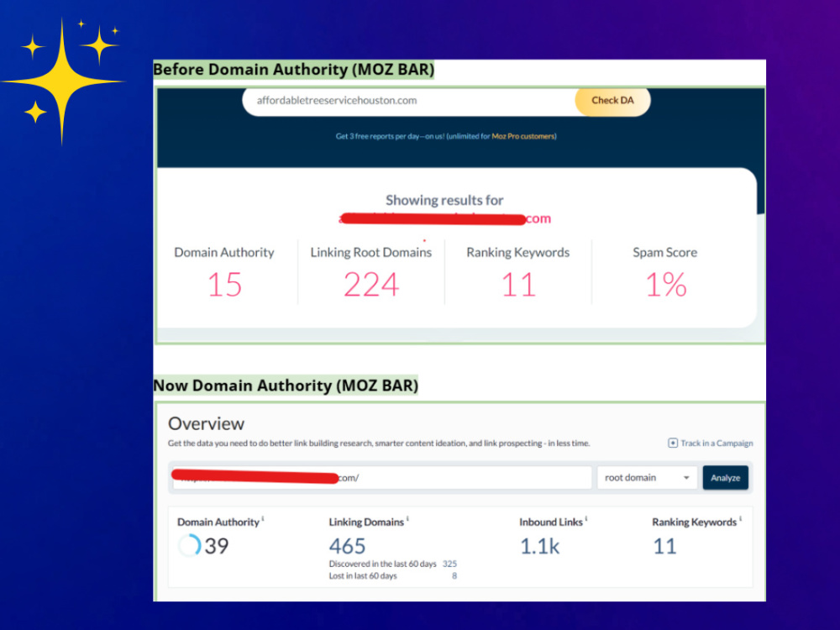Focus the affordabletreeservicehouston.com domain search field

(410, 101)
